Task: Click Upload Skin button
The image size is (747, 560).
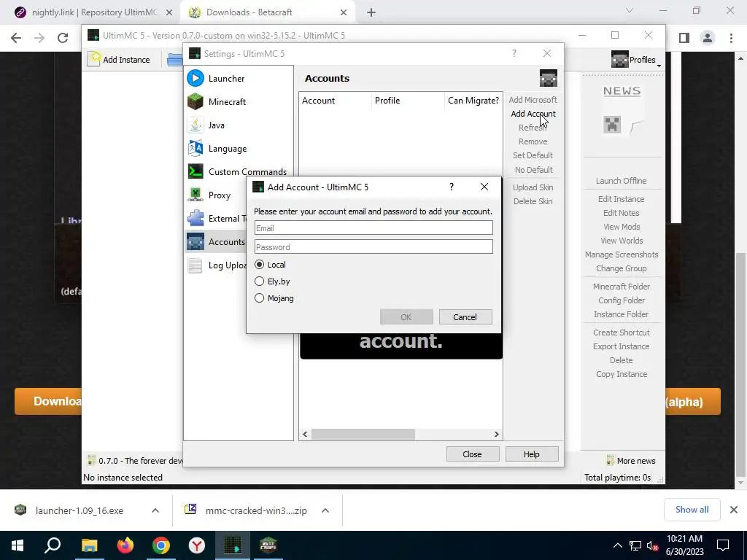Action: (x=533, y=187)
